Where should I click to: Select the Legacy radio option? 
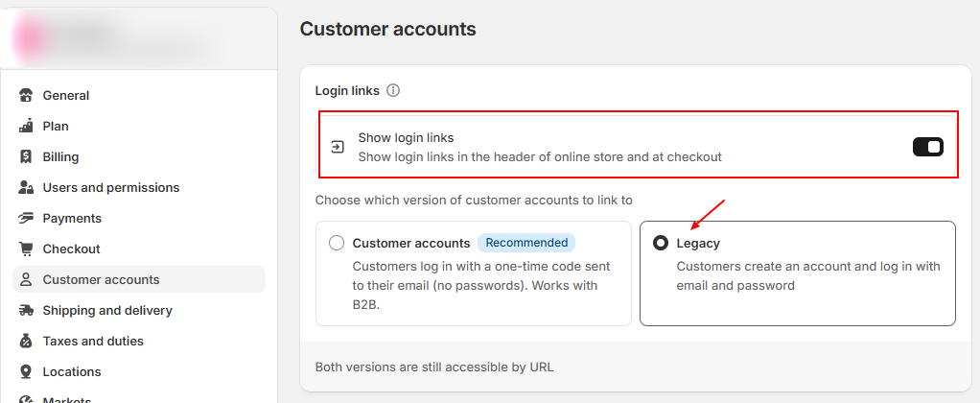click(661, 243)
